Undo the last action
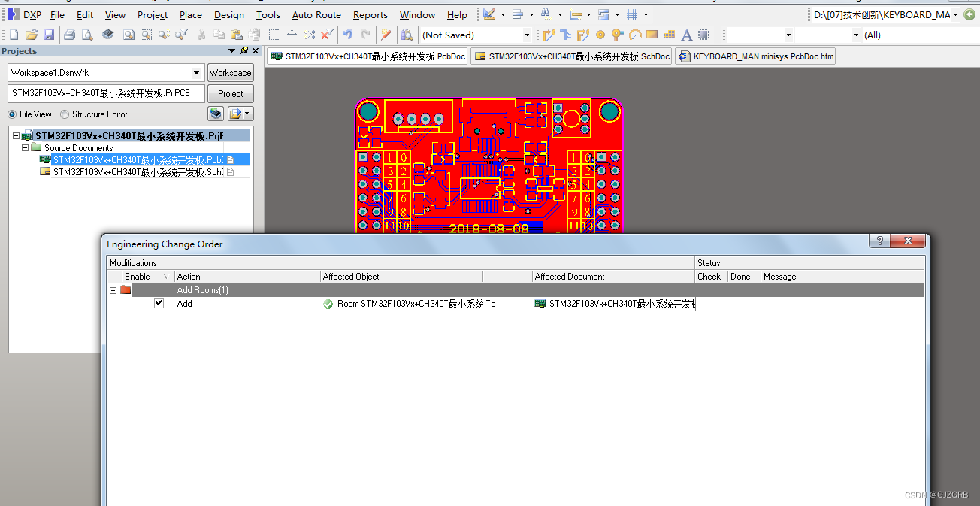This screenshot has width=980, height=506. click(x=348, y=35)
